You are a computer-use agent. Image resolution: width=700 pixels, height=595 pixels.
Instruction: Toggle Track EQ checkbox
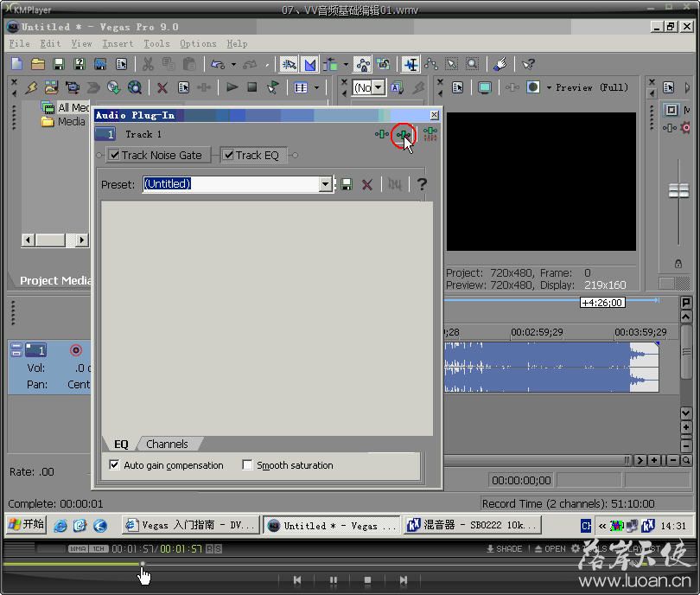[228, 155]
